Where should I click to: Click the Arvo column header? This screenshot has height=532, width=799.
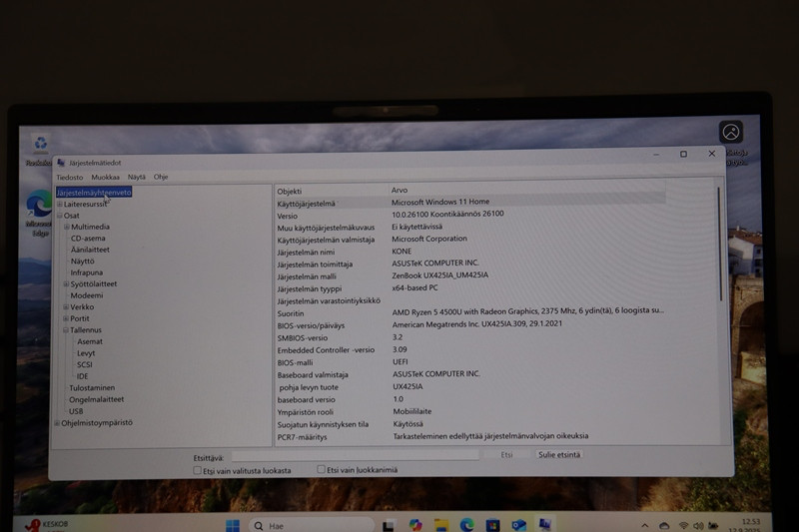click(527, 190)
